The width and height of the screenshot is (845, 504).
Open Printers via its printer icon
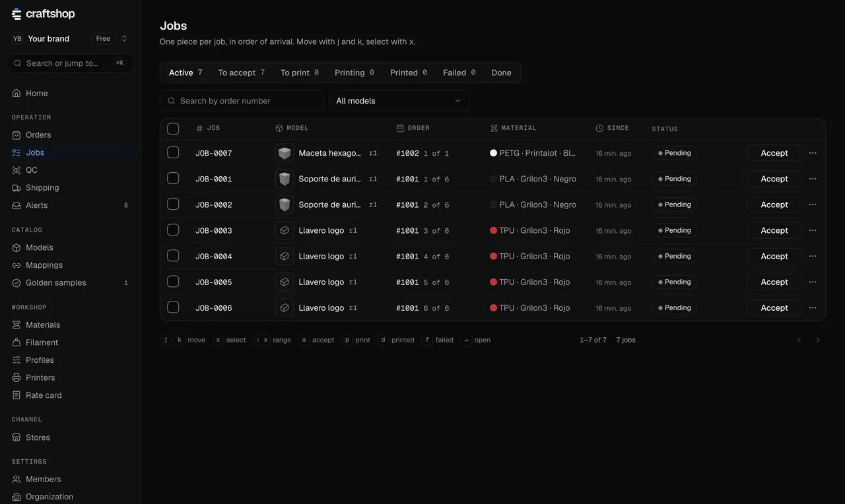(17, 377)
